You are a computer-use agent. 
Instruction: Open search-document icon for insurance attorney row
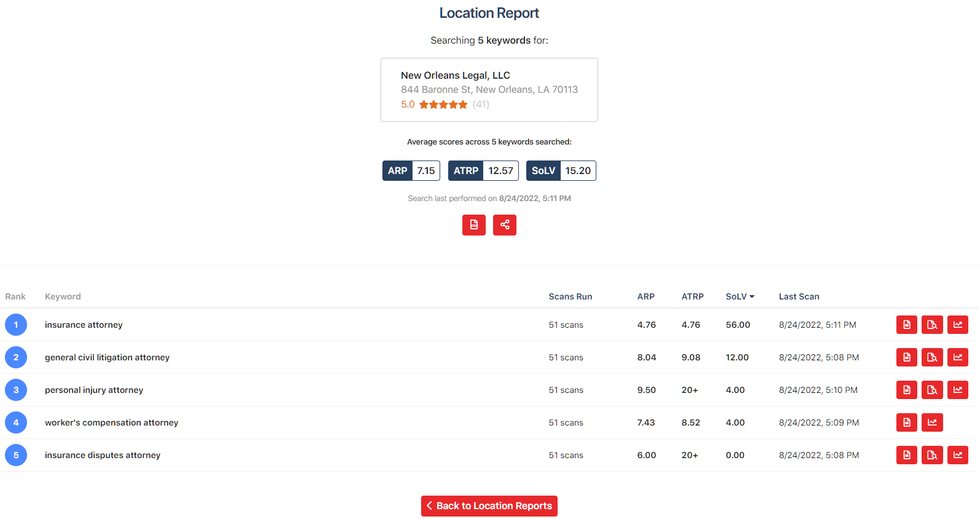pos(932,325)
